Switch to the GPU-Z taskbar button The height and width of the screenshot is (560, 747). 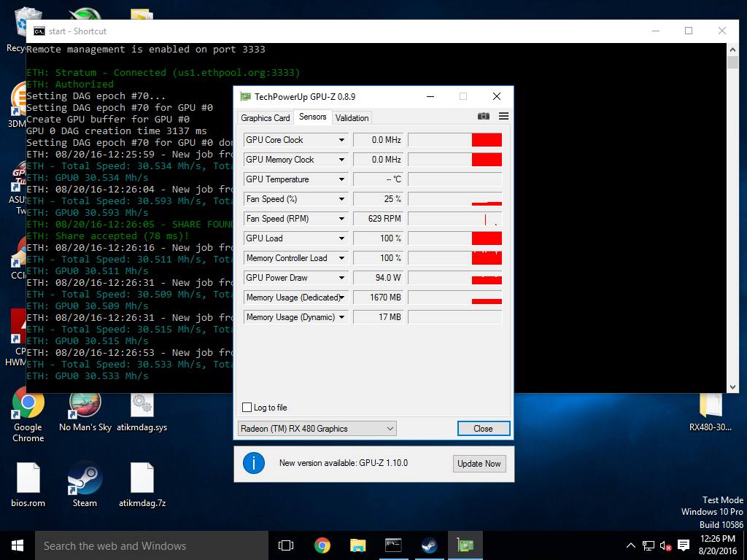click(x=465, y=545)
